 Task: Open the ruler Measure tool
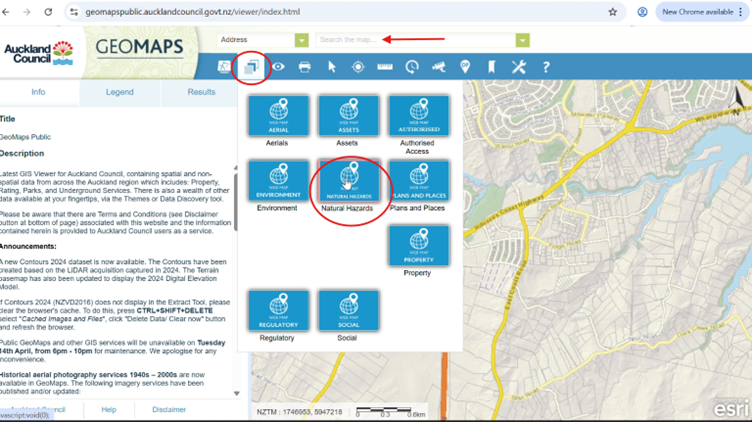point(385,67)
